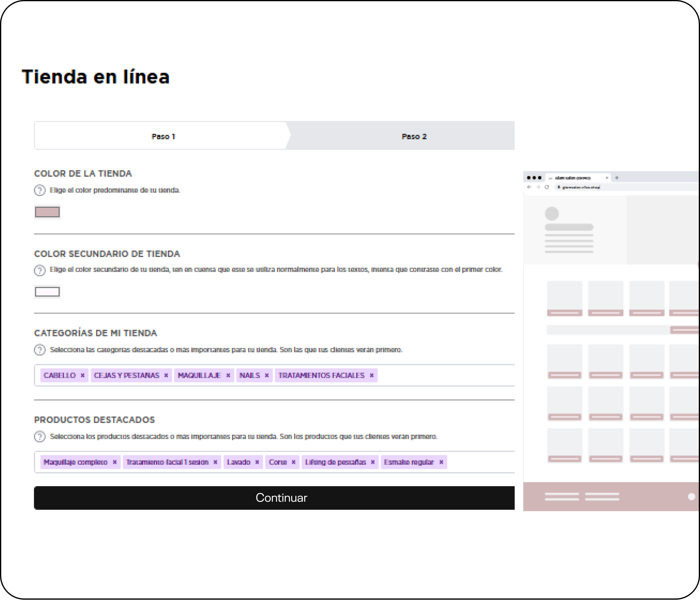Remove the Maquillaje completo product tag
This screenshot has height=600, width=700.
coord(115,462)
